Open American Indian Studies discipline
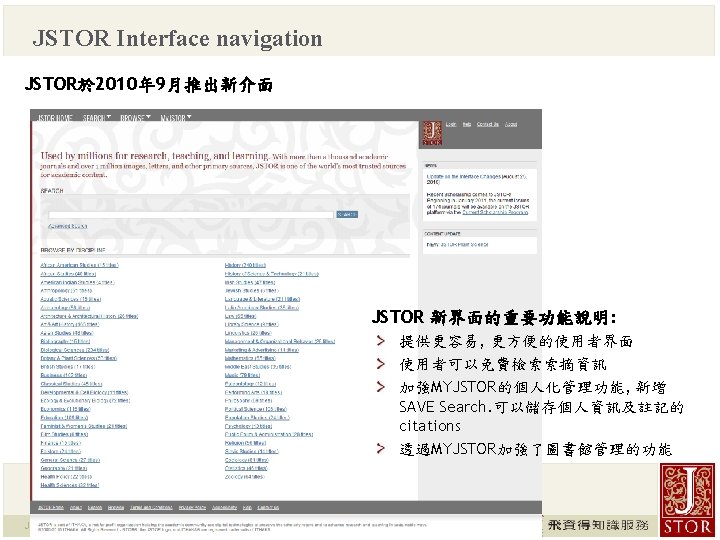Viewport: 720px width, 540px height. 77,283
